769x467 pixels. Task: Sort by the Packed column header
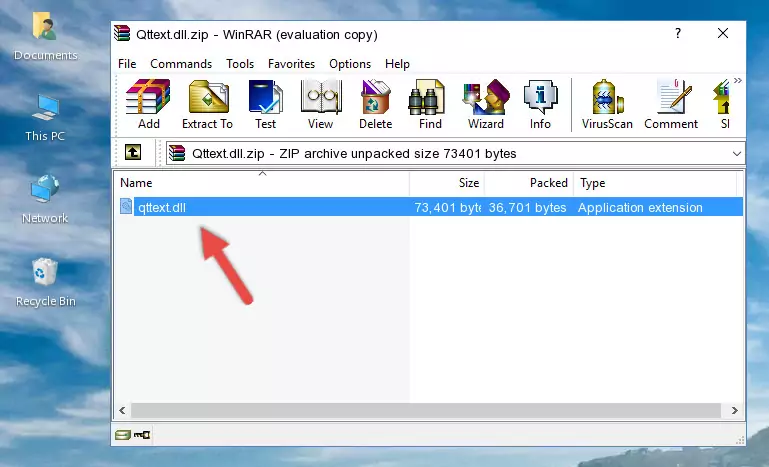529,182
